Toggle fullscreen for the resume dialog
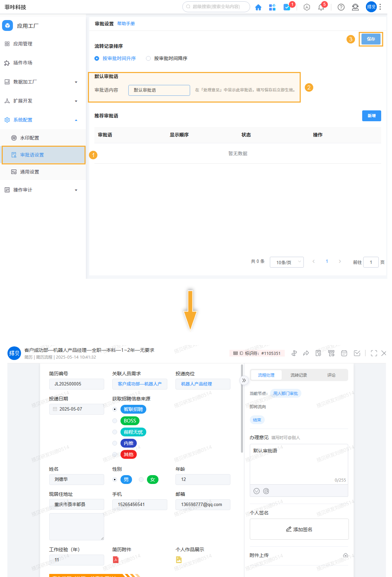392x577 pixels. click(x=374, y=353)
